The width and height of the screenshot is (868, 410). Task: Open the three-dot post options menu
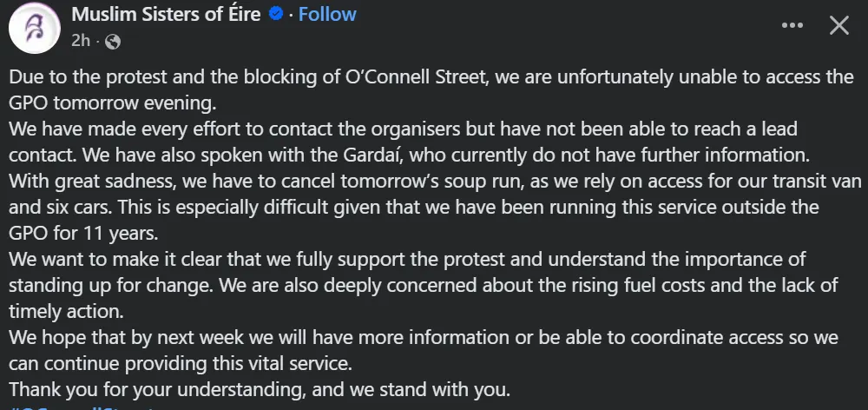click(x=792, y=26)
